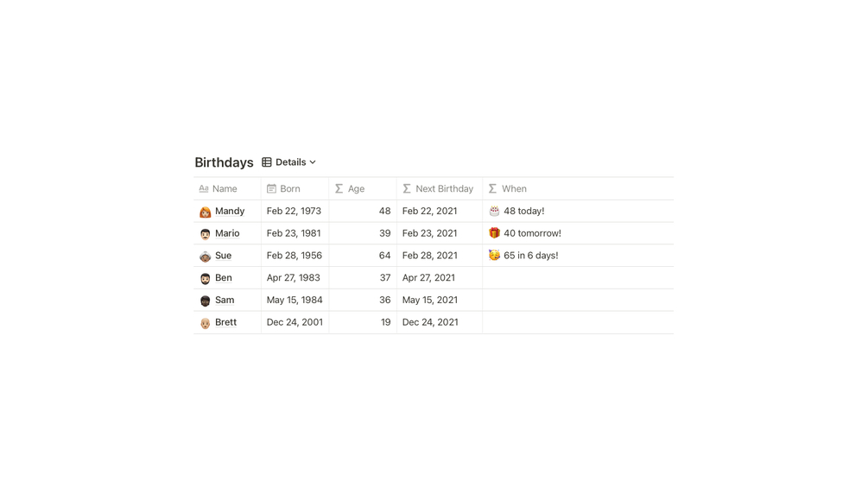Click Brett's avatar icon

205,323
